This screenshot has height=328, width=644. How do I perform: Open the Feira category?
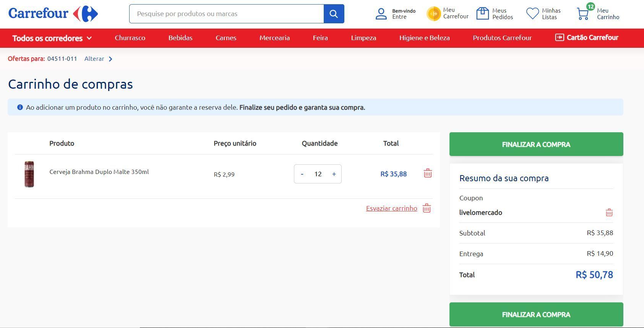pos(320,38)
